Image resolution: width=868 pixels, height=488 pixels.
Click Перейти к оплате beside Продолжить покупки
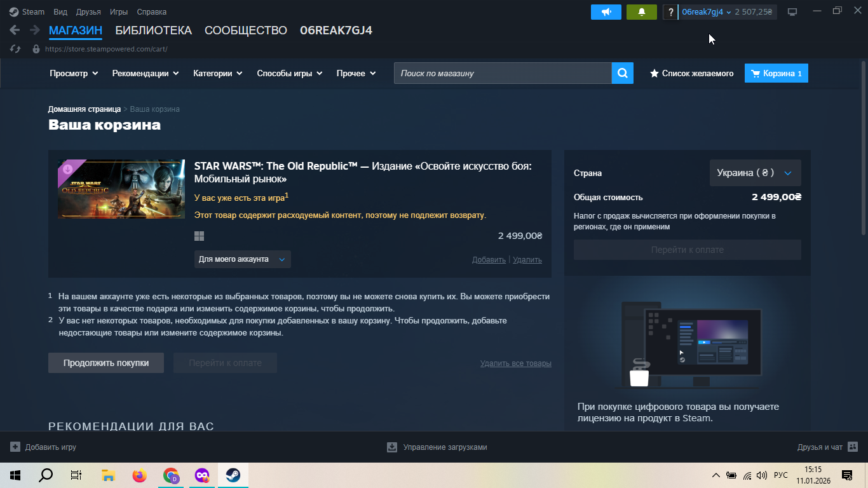click(225, 363)
